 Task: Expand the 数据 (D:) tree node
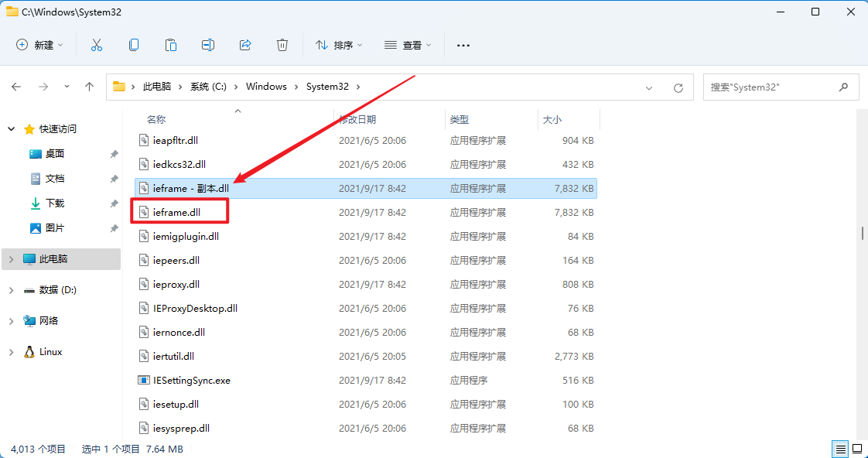(x=11, y=289)
